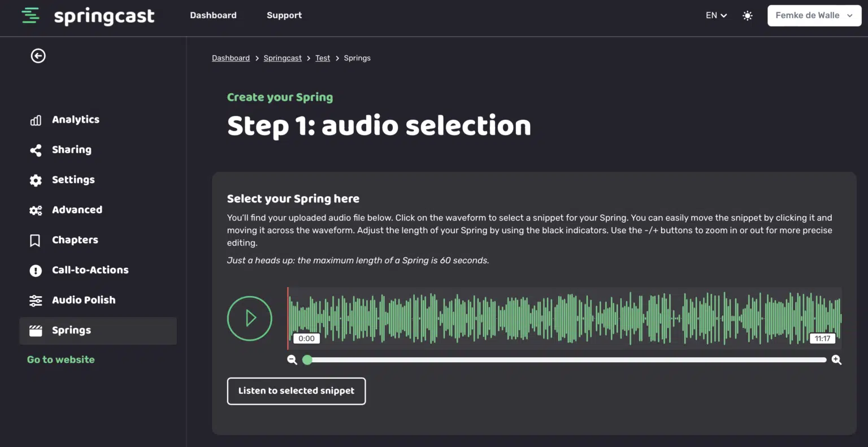
Task: Click the Audio Polish sliders icon
Action: (x=36, y=300)
